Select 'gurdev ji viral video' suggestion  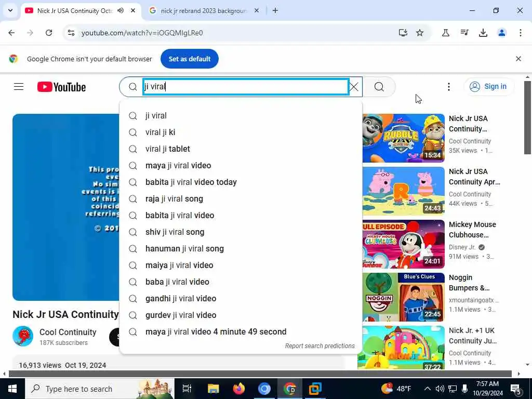241,315
